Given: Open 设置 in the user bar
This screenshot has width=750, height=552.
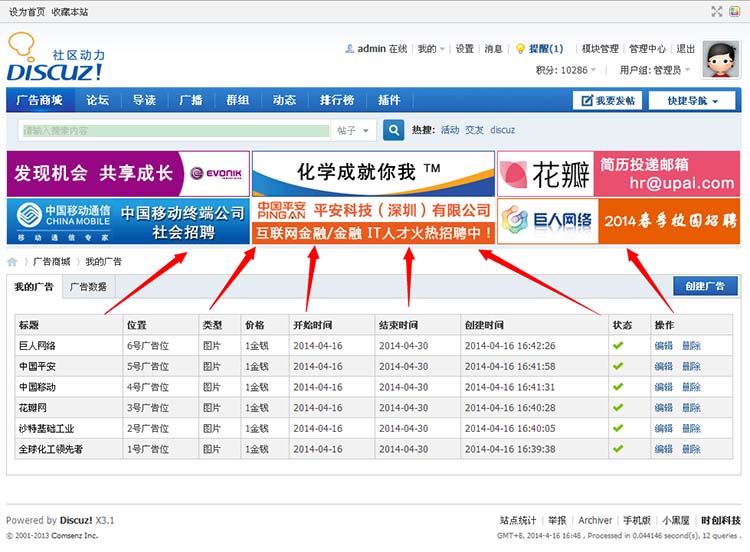Looking at the screenshot, I should tap(464, 49).
